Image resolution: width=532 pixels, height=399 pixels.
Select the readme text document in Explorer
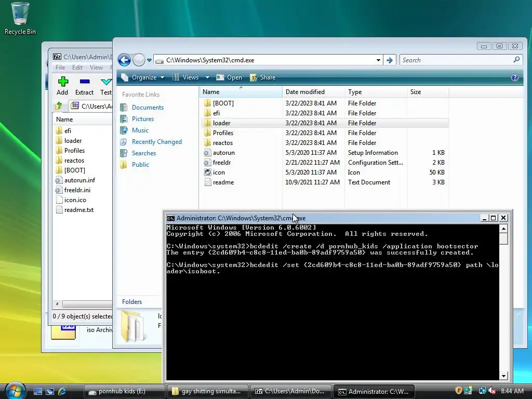(326, 182)
